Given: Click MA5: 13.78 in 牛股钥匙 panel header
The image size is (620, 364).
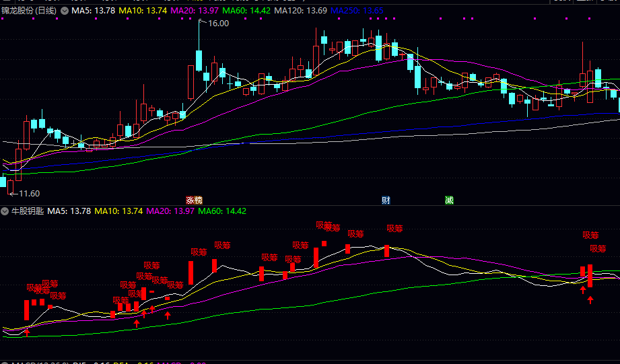Looking at the screenshot, I should tap(69, 211).
